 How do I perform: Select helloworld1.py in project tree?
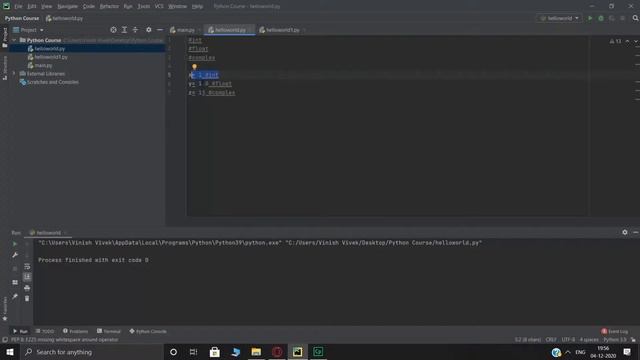[x=51, y=57]
